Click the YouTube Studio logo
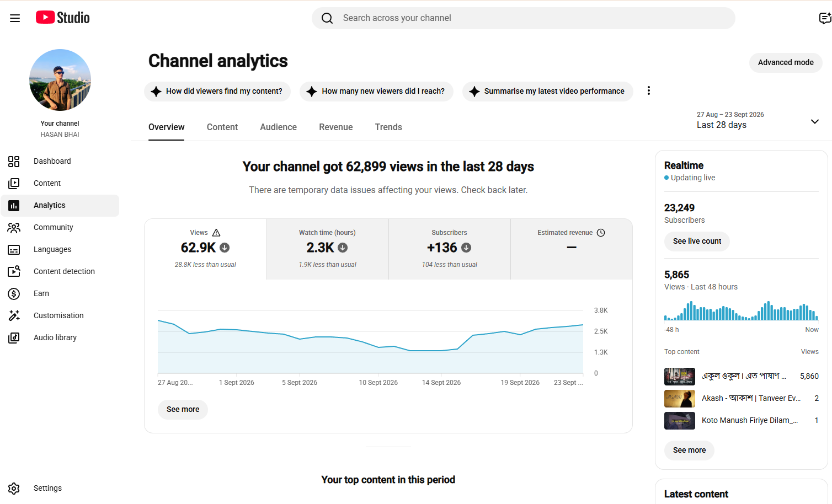832x504 pixels. pos(63,18)
